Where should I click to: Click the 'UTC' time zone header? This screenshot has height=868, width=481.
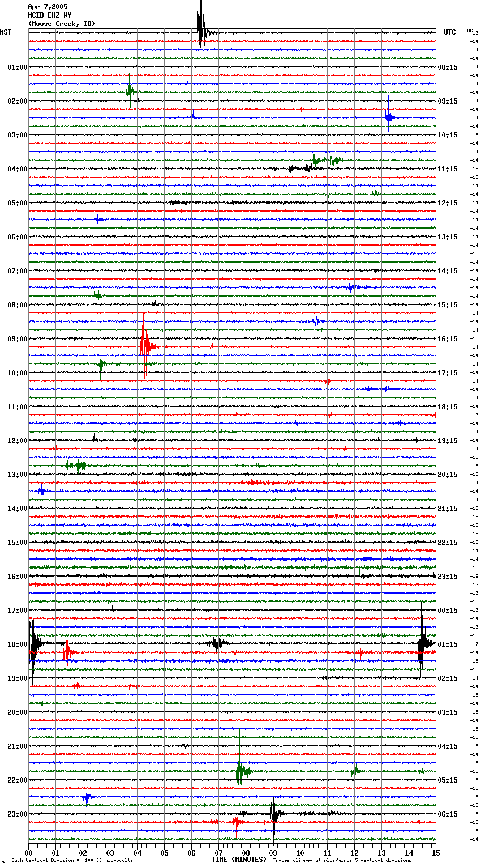click(x=450, y=32)
